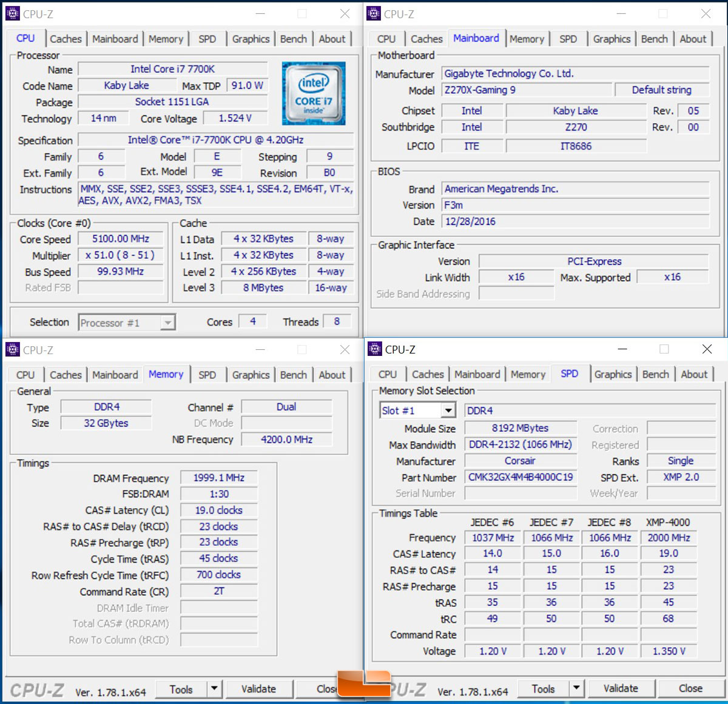Select the CPU tab in the Mainboard window
This screenshot has width=728, height=704.
coord(386,39)
